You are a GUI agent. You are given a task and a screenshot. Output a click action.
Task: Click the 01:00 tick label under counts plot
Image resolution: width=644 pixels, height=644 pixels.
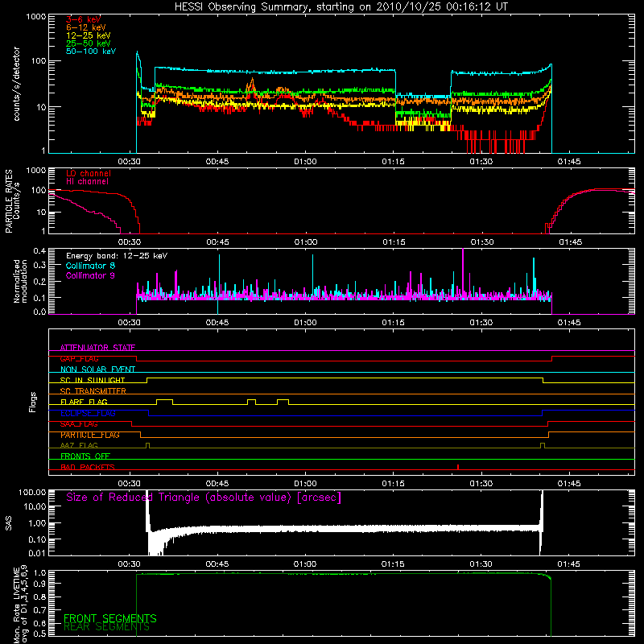coord(305,162)
